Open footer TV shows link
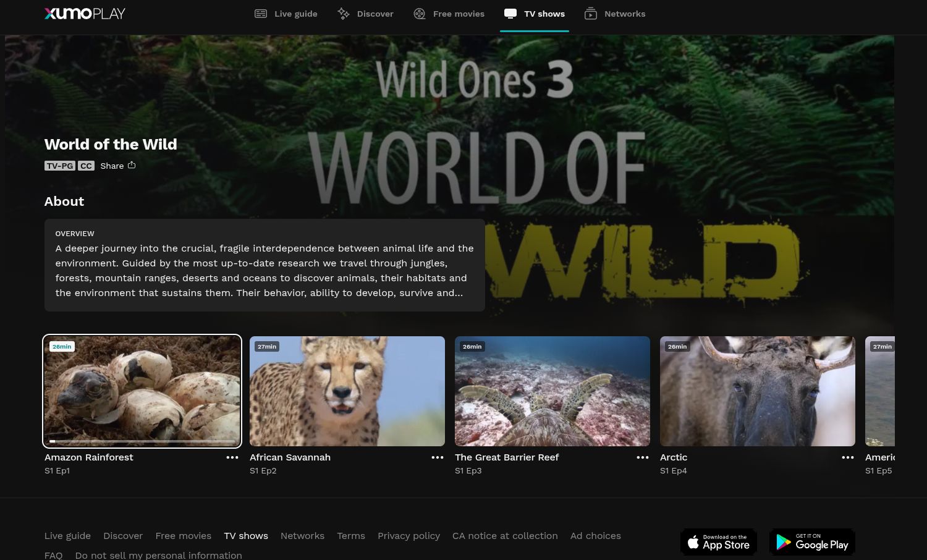Viewport: 927px width, 560px height. pos(246,536)
